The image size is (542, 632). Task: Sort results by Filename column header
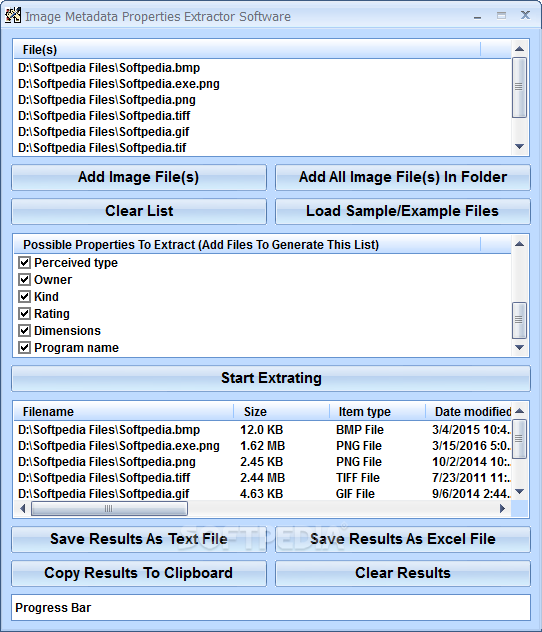(124, 412)
